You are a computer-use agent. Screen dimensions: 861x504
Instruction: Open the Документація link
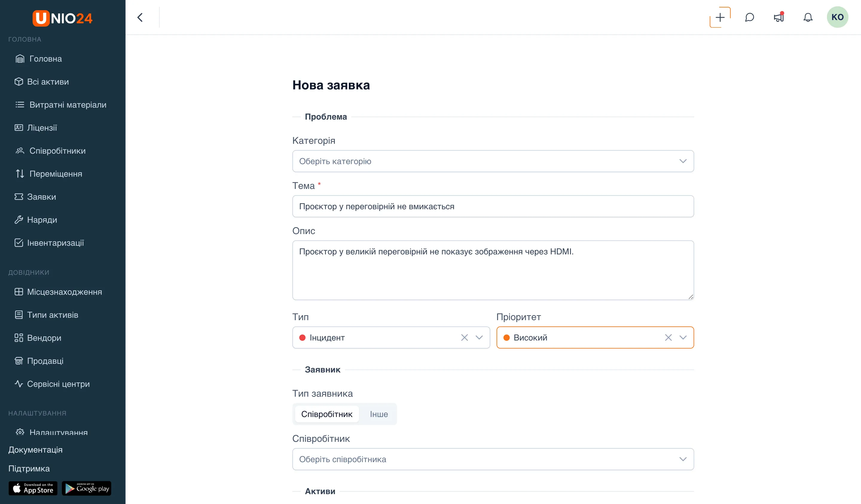pyautogui.click(x=35, y=450)
